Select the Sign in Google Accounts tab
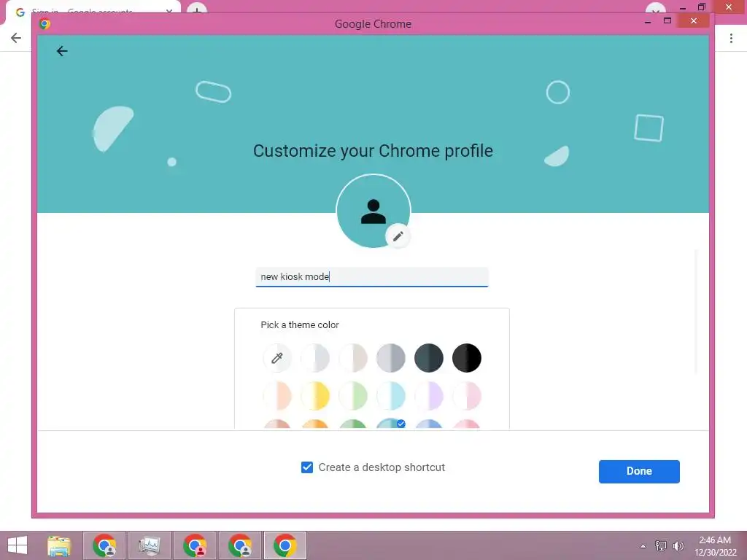The height and width of the screenshot is (560, 747). click(x=93, y=9)
